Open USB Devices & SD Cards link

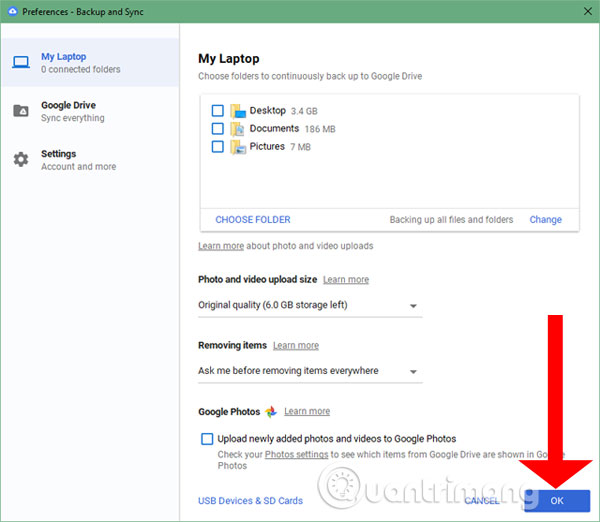pos(250,501)
